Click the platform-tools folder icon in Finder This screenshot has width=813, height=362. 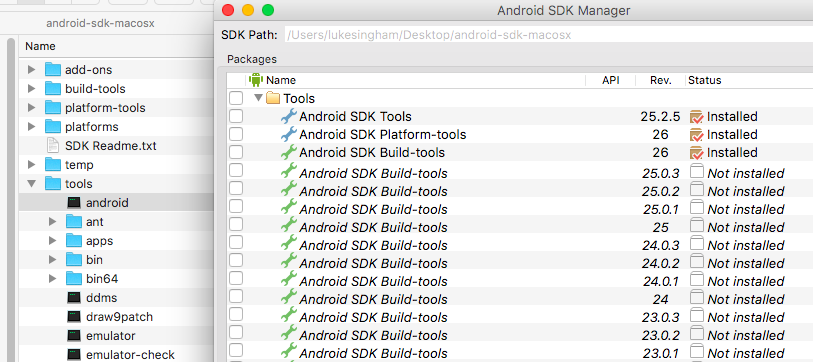(x=53, y=108)
